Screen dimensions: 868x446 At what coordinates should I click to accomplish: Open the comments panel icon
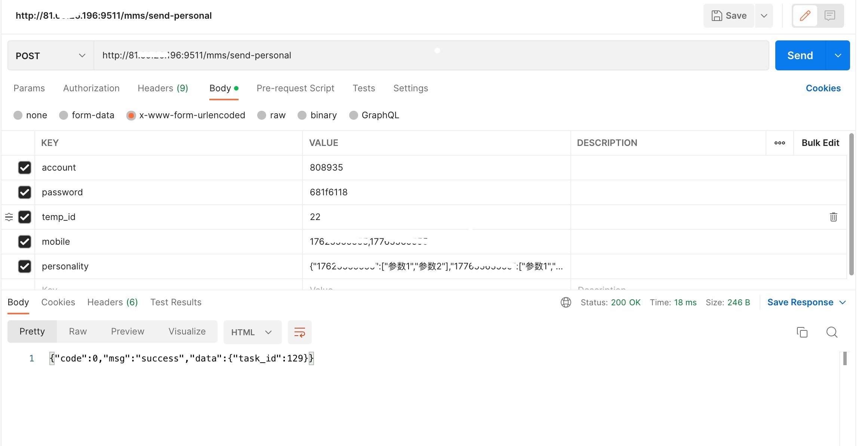coord(830,16)
